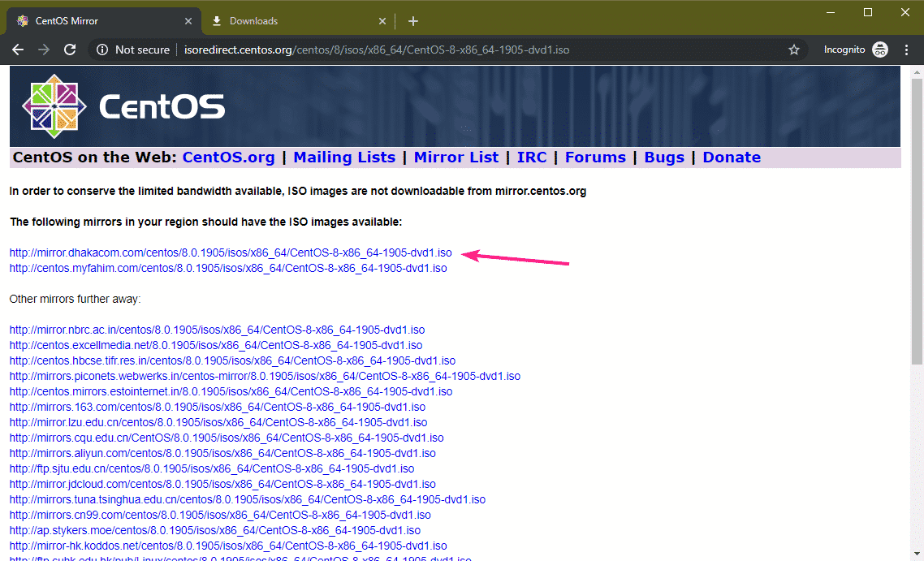
Task: Open the mirrors.piconets.webwerks.in ISO link
Action: (x=265, y=376)
